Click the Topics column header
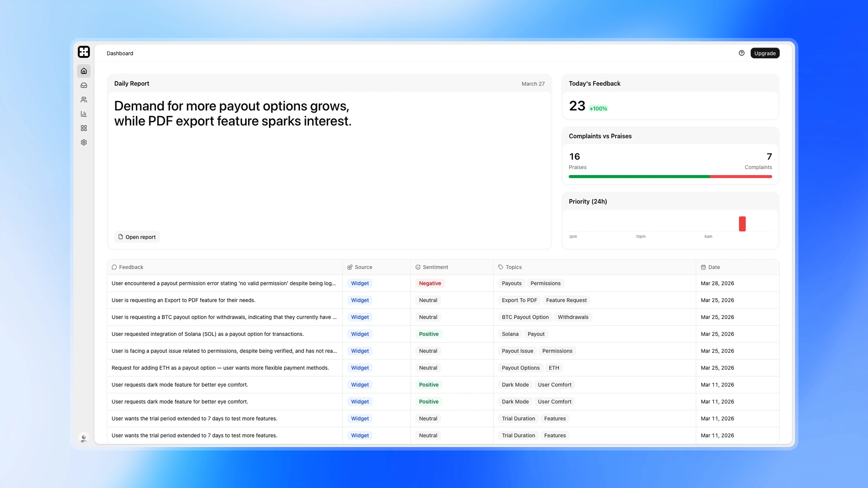Viewport: 868px width, 488px height. coord(513,267)
